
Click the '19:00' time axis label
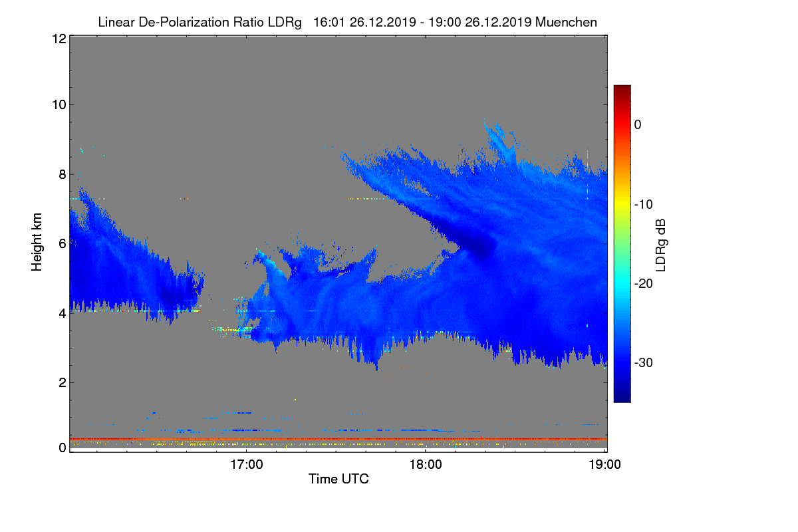tap(604, 464)
